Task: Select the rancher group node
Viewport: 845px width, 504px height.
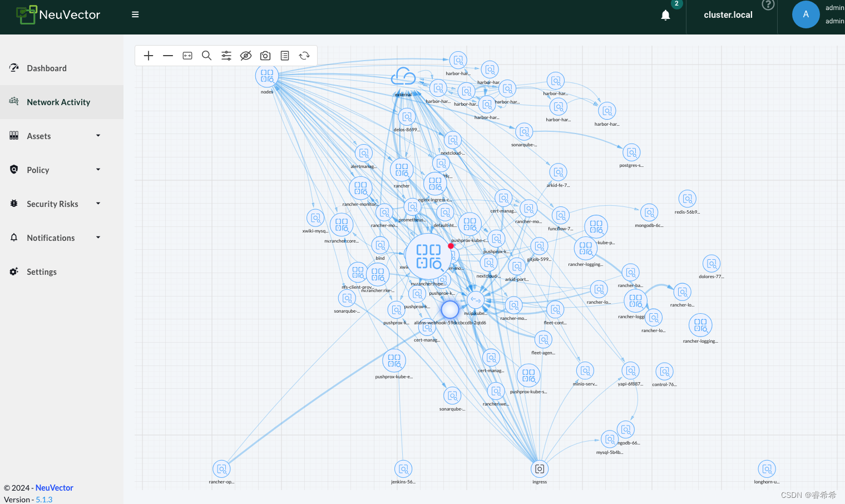Action: [402, 170]
